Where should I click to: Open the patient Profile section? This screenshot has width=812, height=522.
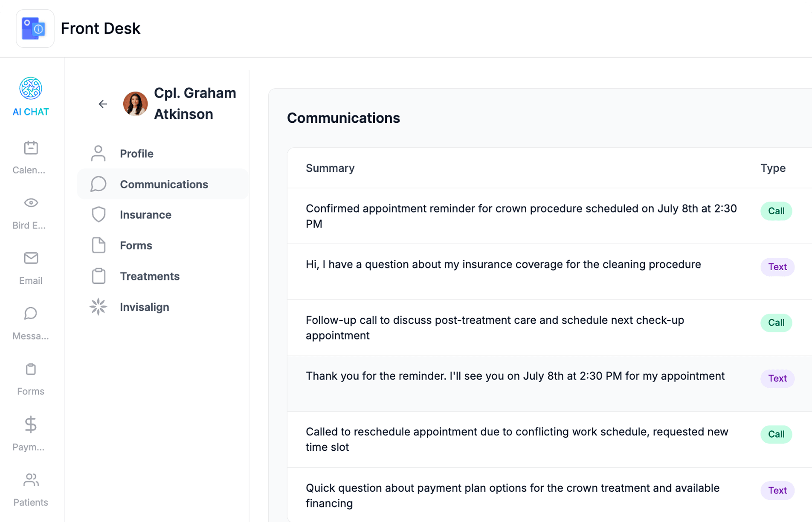[x=136, y=153]
